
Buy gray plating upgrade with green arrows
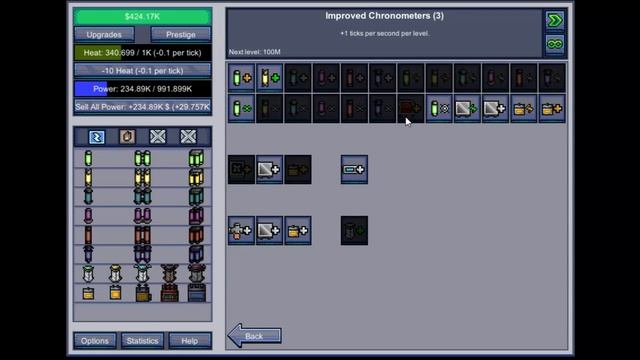coord(467,109)
